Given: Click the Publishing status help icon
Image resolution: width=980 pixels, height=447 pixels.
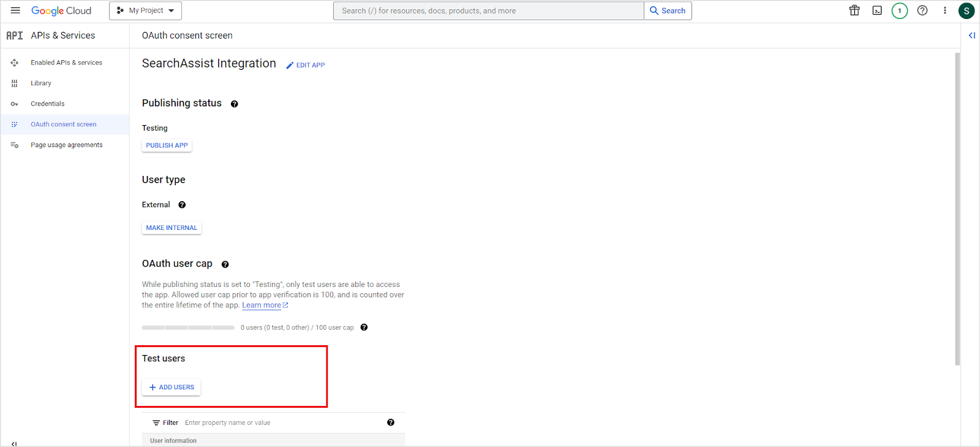Looking at the screenshot, I should coord(234,104).
